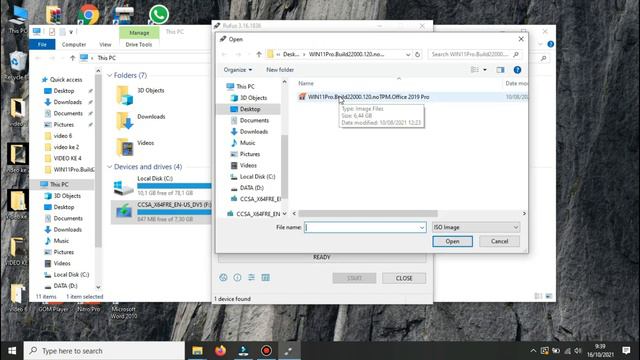This screenshot has width=640, height=360.
Task: Select video ke 2 in Explorer sidebar
Action: point(66,147)
